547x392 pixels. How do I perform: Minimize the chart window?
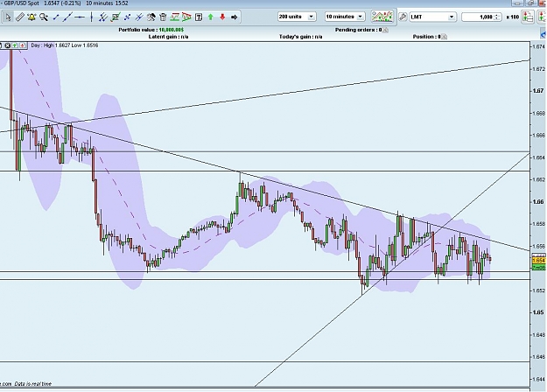tap(518, 3)
